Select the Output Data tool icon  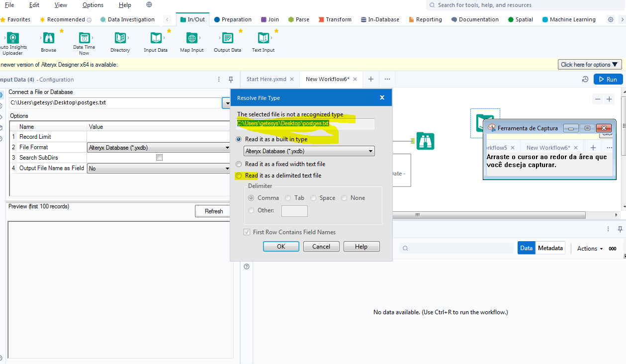pos(227,37)
